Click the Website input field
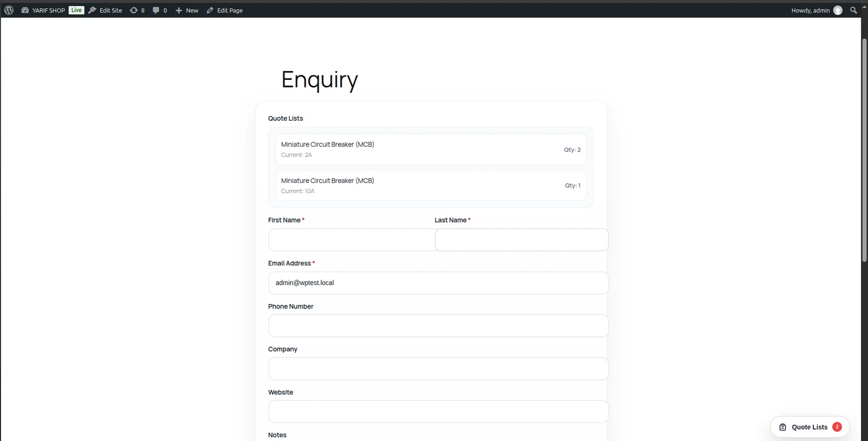Viewport: 868px width, 441px height. pos(438,412)
